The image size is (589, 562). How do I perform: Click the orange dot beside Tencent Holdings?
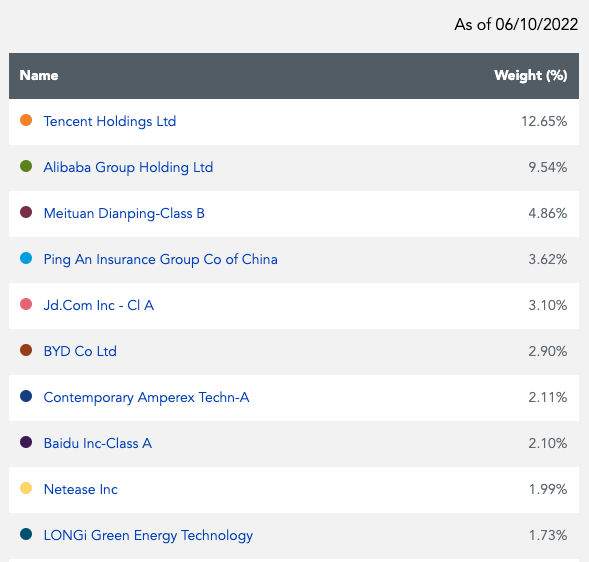[x=26, y=120]
